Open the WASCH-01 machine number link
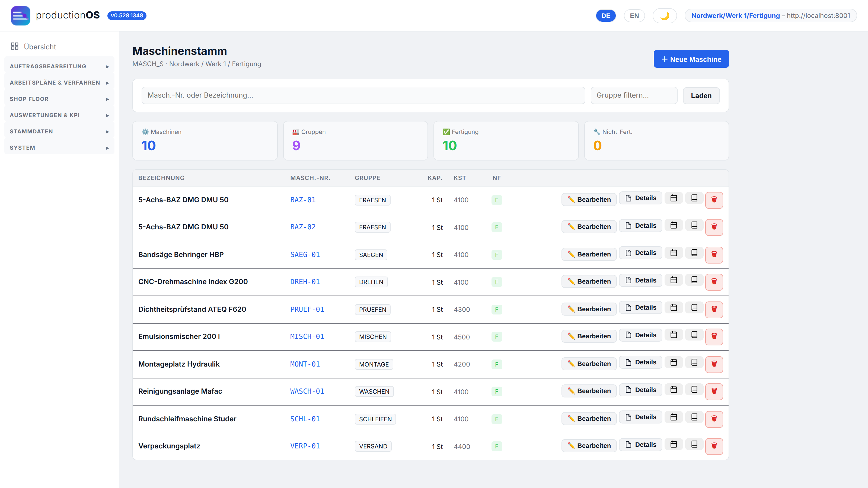868x488 pixels. [x=307, y=391]
